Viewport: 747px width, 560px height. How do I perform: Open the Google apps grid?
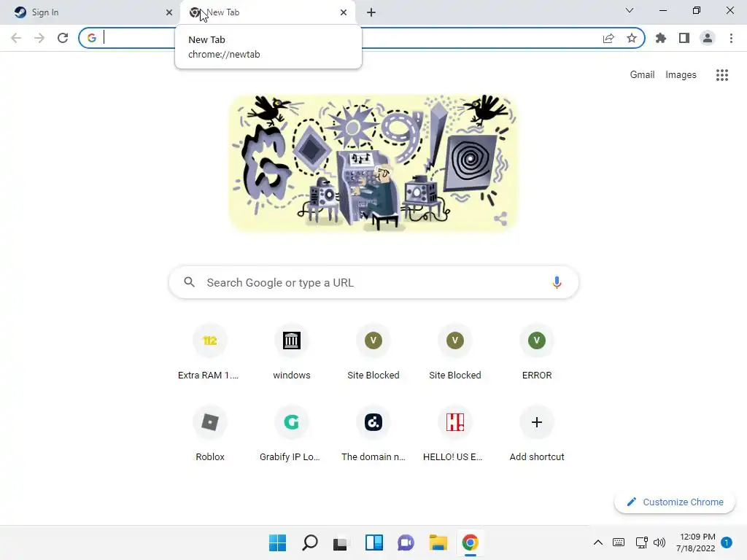click(x=721, y=75)
